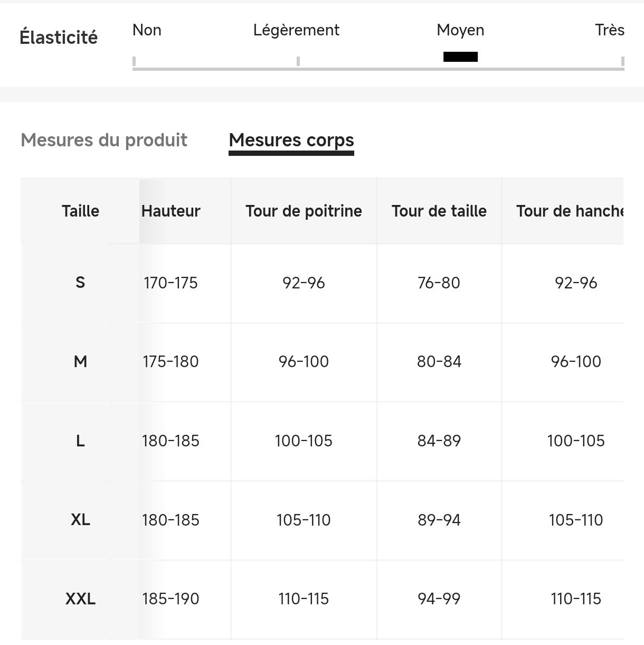
Task: Click the Légèrement elasticity label
Action: 296,30
